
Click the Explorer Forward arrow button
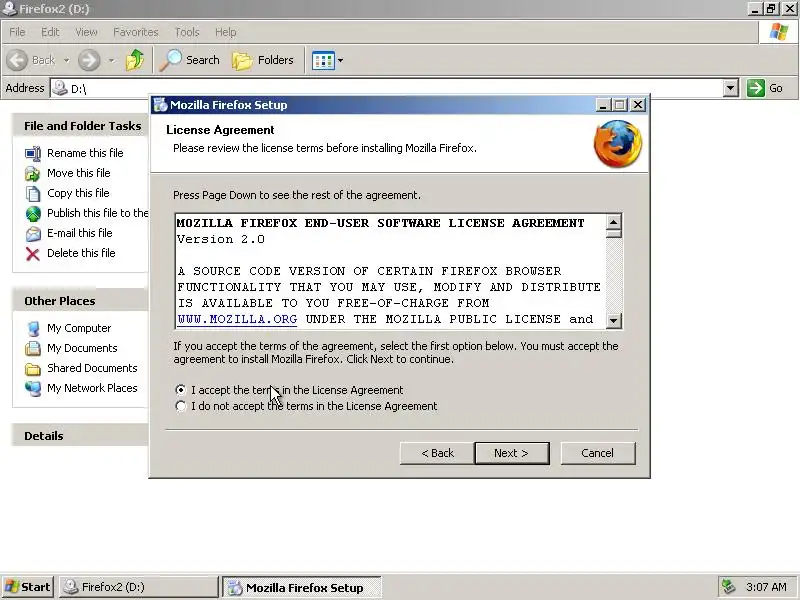[89, 60]
